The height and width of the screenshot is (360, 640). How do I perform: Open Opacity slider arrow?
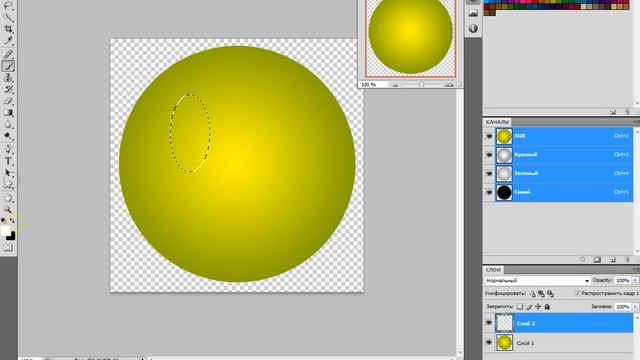click(x=635, y=280)
